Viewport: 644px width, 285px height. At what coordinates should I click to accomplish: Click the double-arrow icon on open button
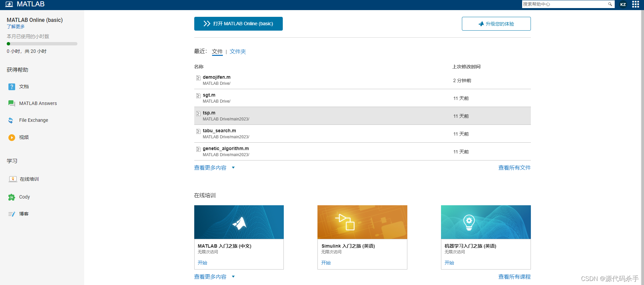coord(207,24)
